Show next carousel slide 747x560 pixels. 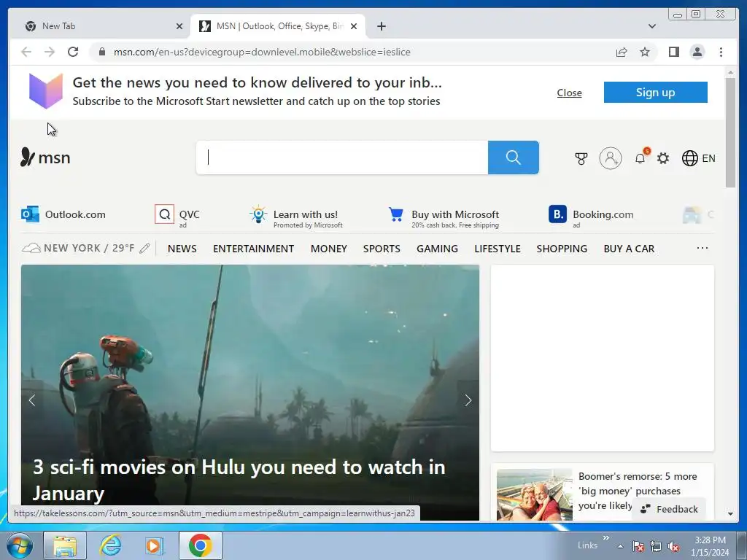tap(468, 400)
